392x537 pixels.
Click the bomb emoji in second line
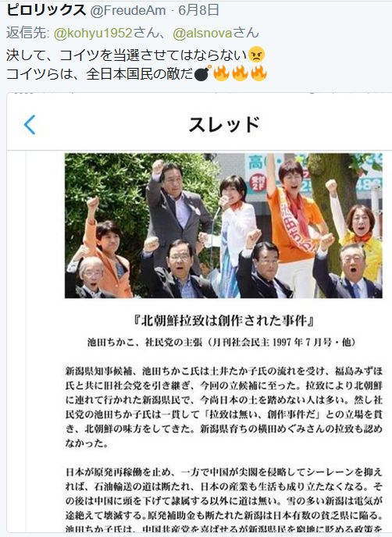click(x=202, y=73)
